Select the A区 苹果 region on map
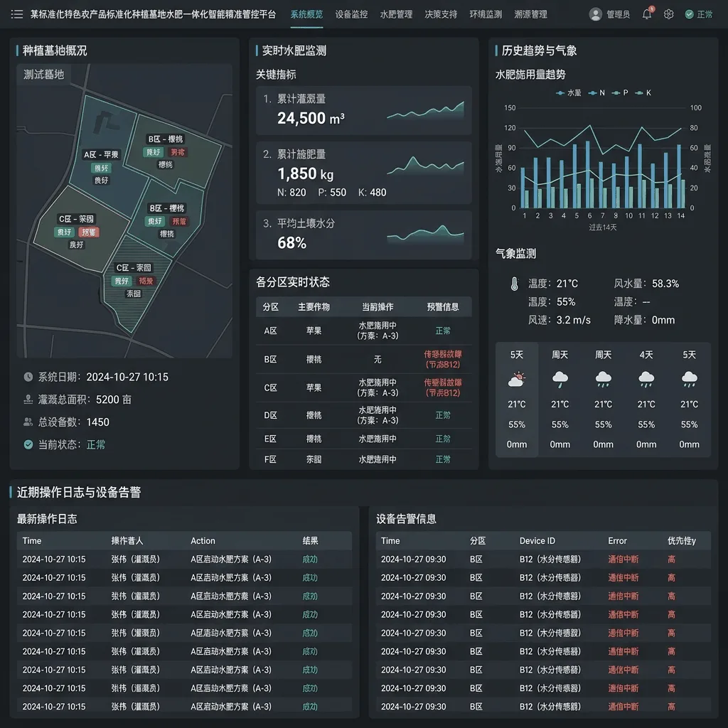728x728 pixels. point(101,154)
